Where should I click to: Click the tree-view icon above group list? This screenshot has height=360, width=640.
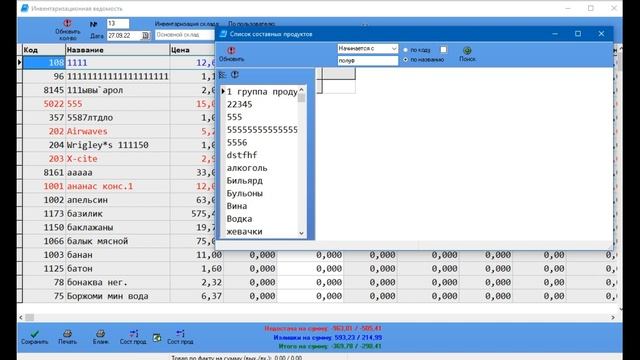pos(222,75)
